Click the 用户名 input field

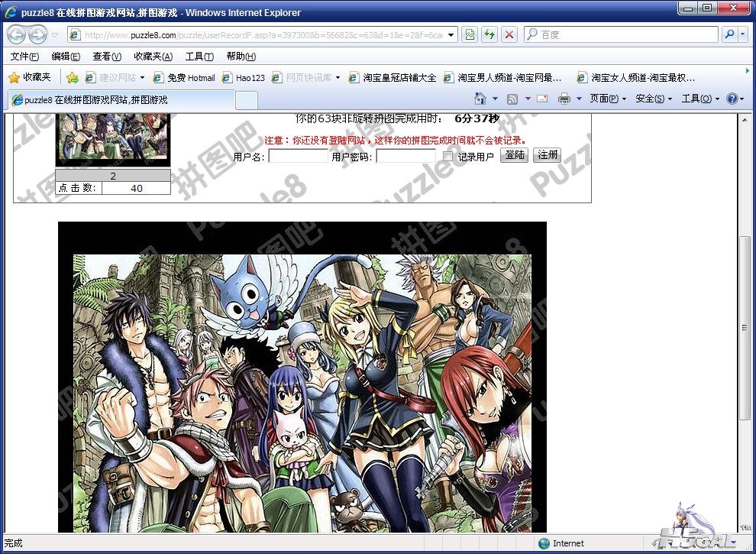pos(298,157)
